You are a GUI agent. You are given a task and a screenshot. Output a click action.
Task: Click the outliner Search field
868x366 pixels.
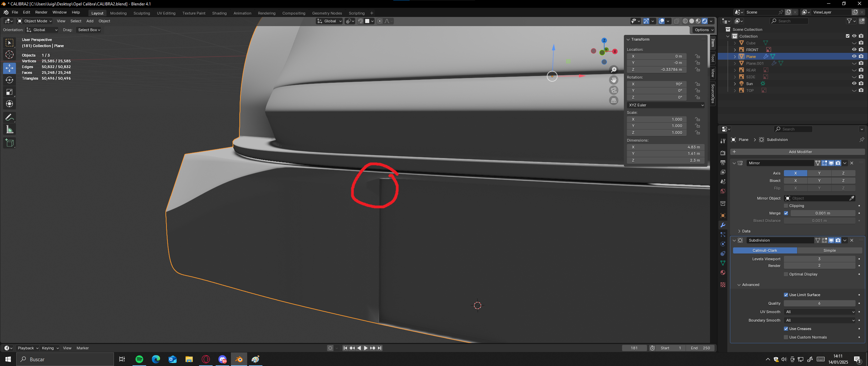789,21
